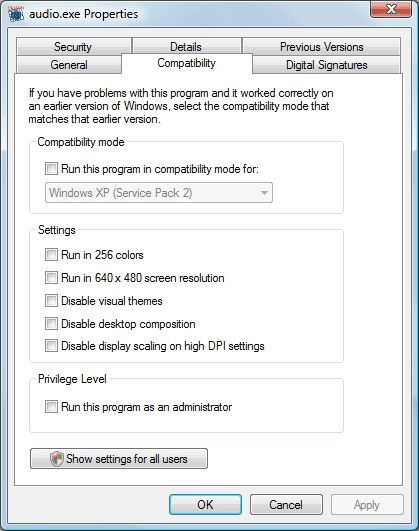Click the audio.exe title bar icon
This screenshot has width=419, height=531.
pyautogui.click(x=16, y=14)
